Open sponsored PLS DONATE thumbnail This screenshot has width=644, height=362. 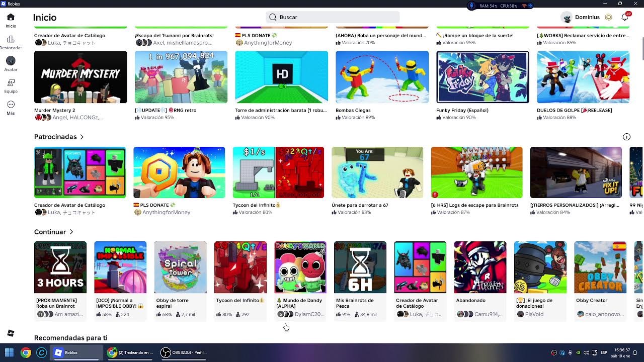pos(179,172)
